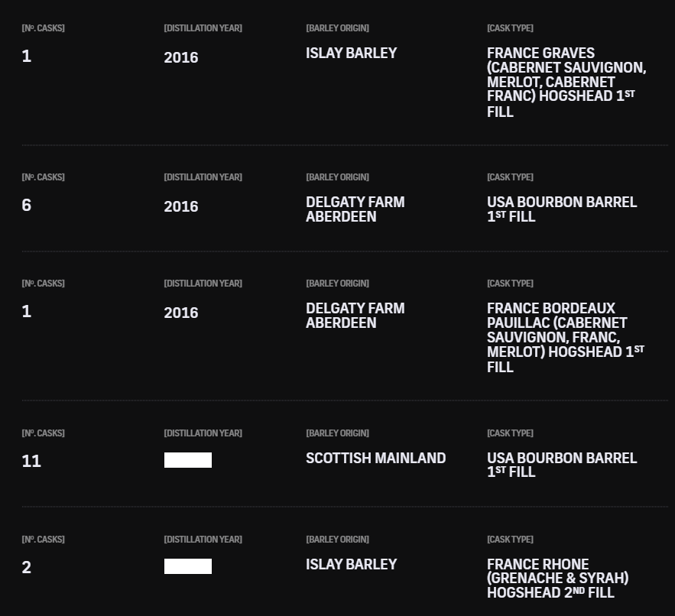Image resolution: width=675 pixels, height=616 pixels.
Task: Click Delgaty Farm Aberdeen in the six-cask row
Action: [355, 209]
